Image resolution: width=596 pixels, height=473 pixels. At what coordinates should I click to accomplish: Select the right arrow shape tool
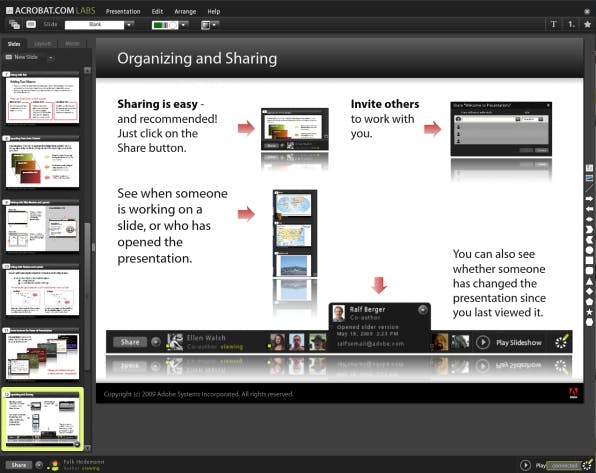click(x=590, y=198)
